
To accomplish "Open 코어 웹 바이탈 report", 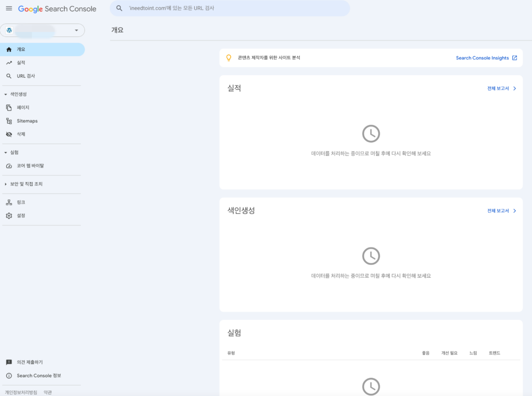I will pos(42,166).
